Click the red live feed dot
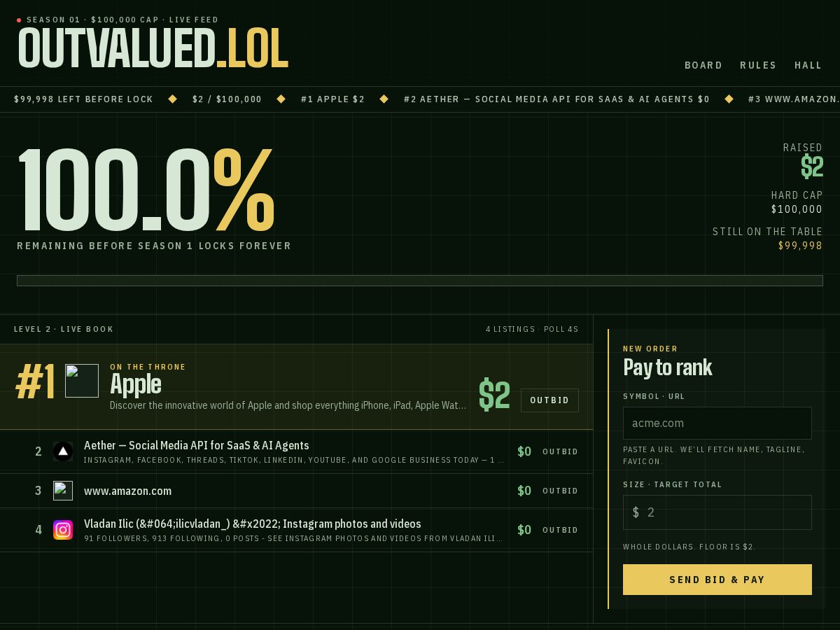 [x=19, y=20]
